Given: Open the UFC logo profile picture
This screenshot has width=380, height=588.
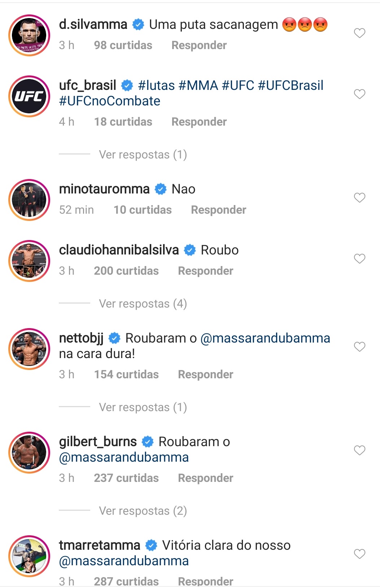Looking at the screenshot, I should click(29, 96).
